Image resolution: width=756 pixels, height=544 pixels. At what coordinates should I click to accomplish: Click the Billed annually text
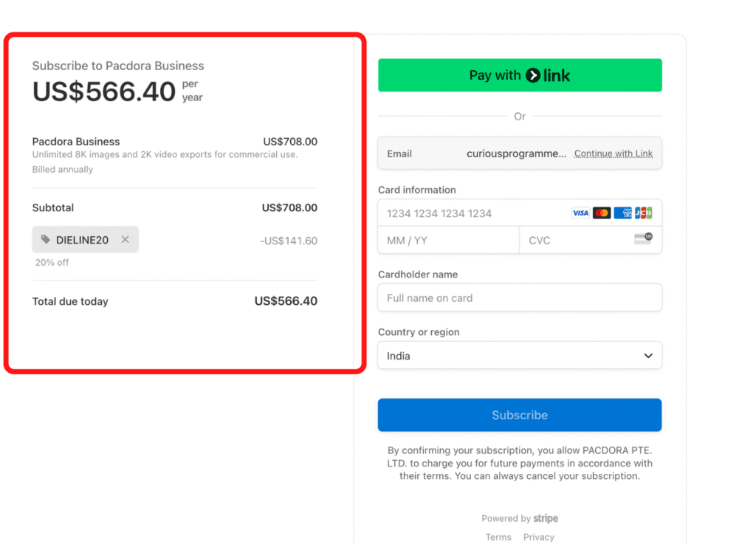[63, 170]
